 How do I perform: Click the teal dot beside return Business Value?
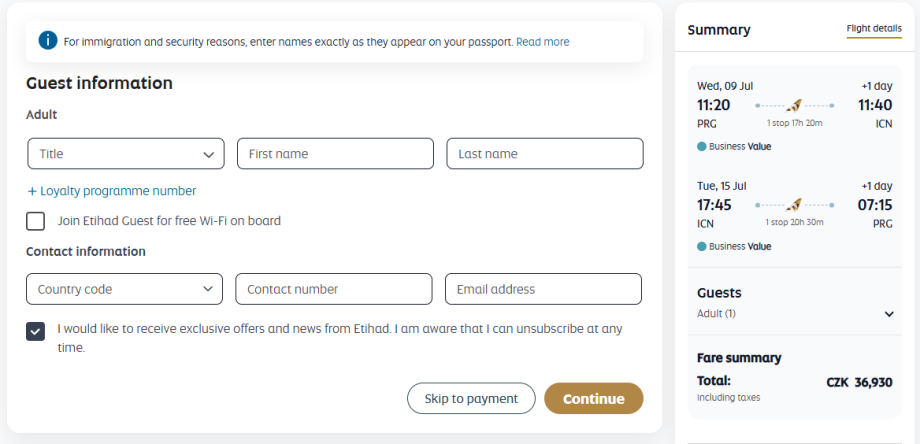click(702, 246)
